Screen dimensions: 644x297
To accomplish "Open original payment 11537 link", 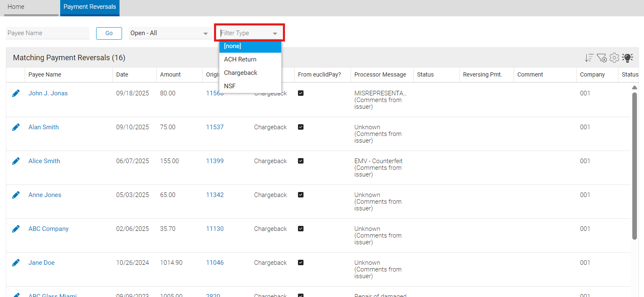I will click(215, 127).
